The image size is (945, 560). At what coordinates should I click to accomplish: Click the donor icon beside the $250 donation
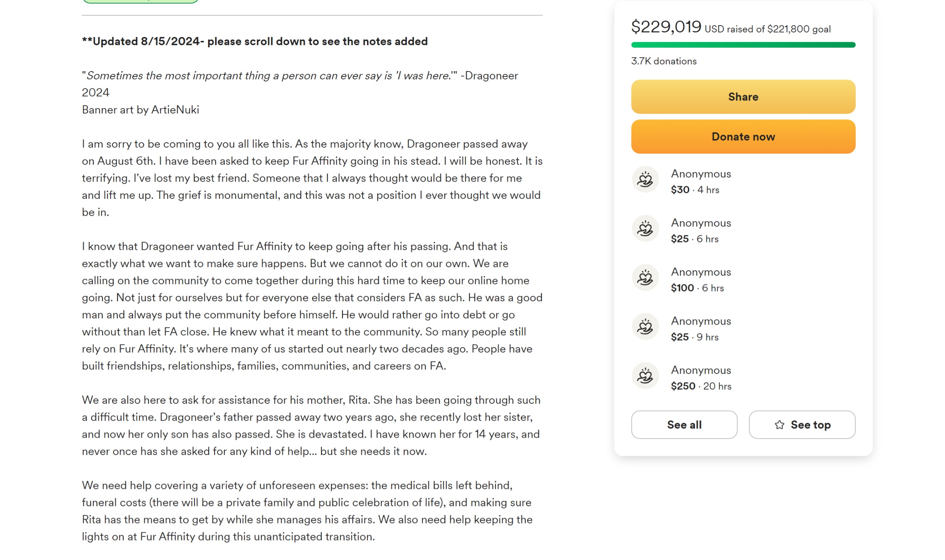(645, 376)
